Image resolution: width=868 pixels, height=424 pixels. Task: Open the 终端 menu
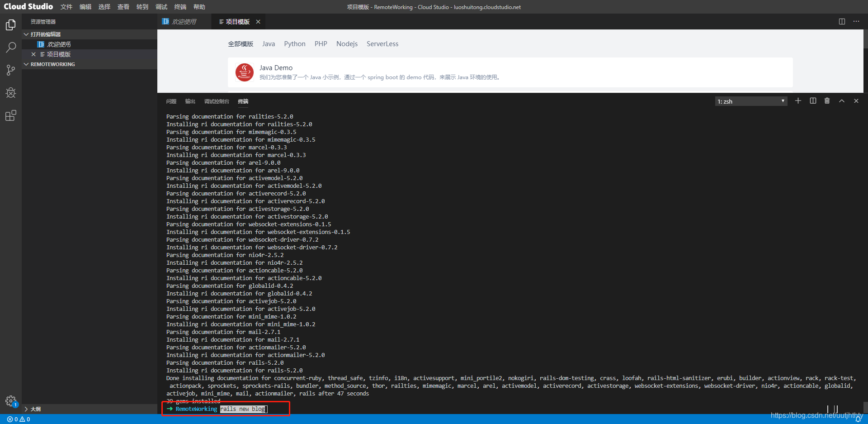coord(180,7)
